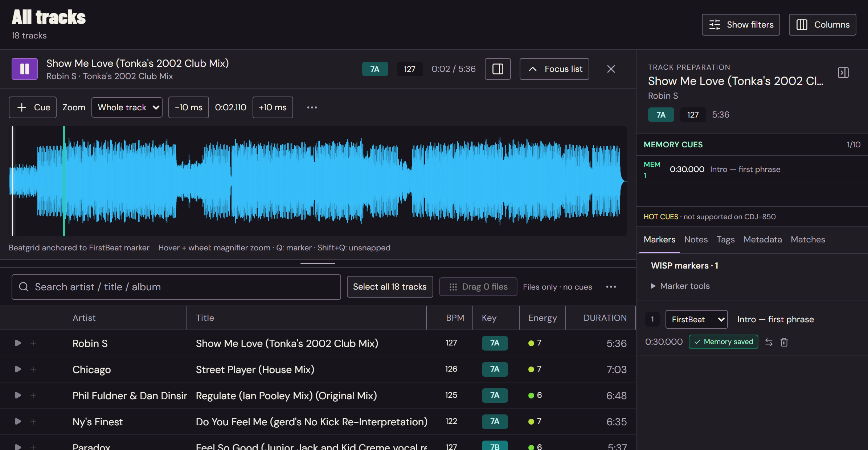Collapse the player with the Focus list button

point(554,69)
